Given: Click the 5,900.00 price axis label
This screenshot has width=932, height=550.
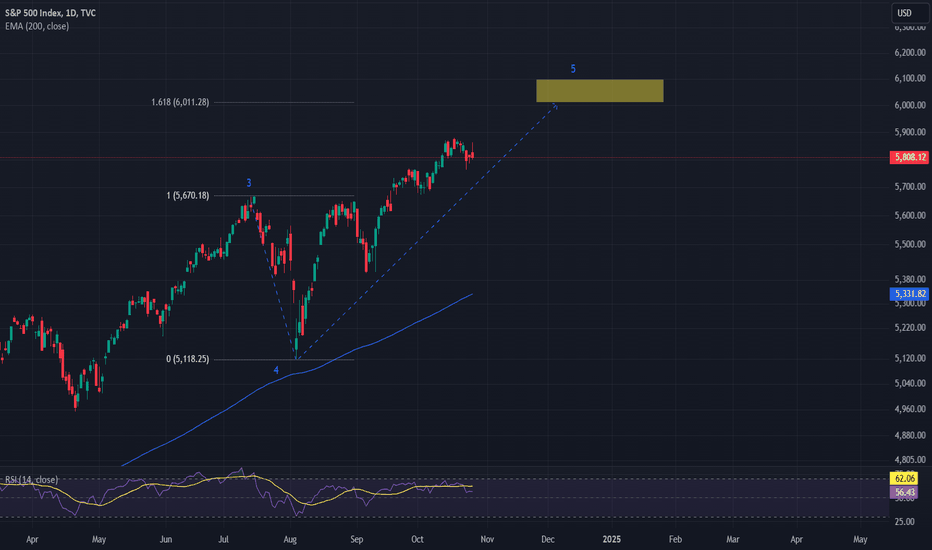Looking at the screenshot, I should [910, 132].
